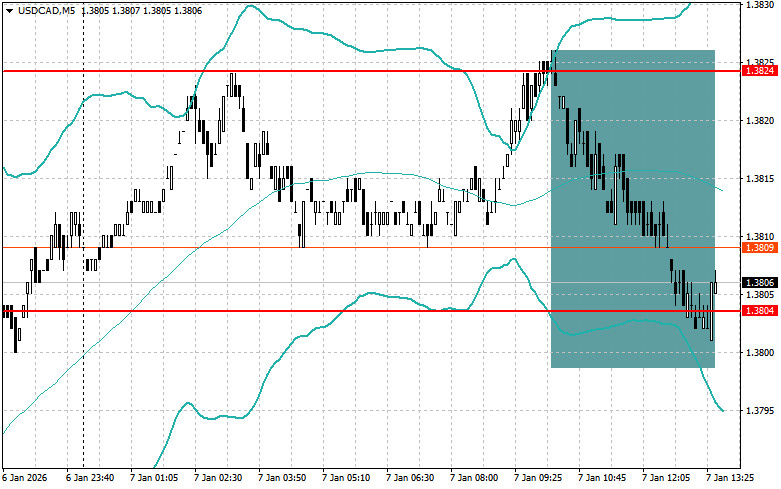Click the 7 Jan 12:05 time label
Image resolution: width=781 pixels, height=489 pixels.
coord(666,478)
